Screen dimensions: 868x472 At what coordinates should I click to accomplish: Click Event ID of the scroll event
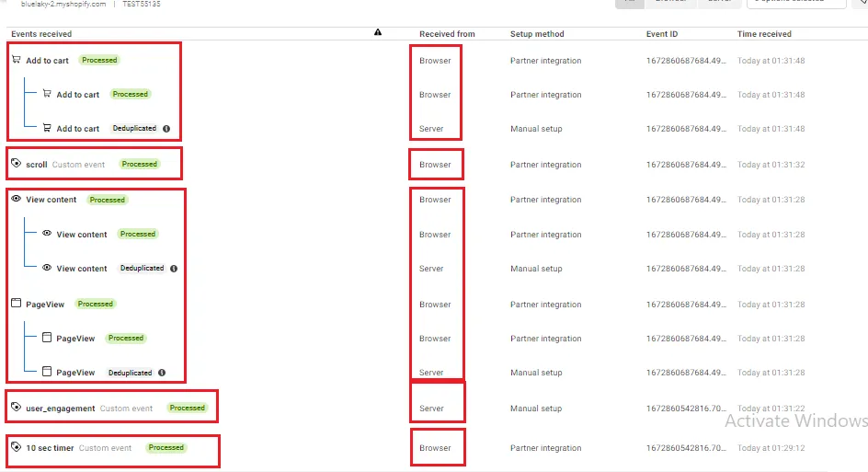[686, 165]
